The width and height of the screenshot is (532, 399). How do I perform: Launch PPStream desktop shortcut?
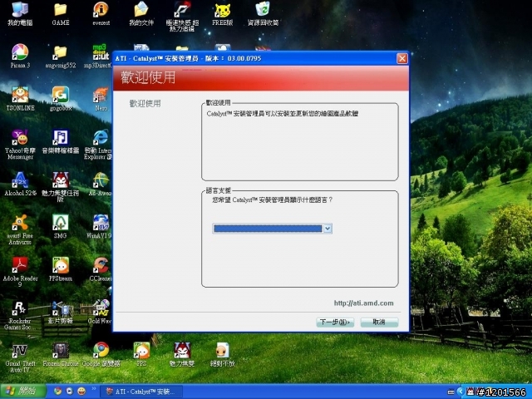(x=61, y=269)
